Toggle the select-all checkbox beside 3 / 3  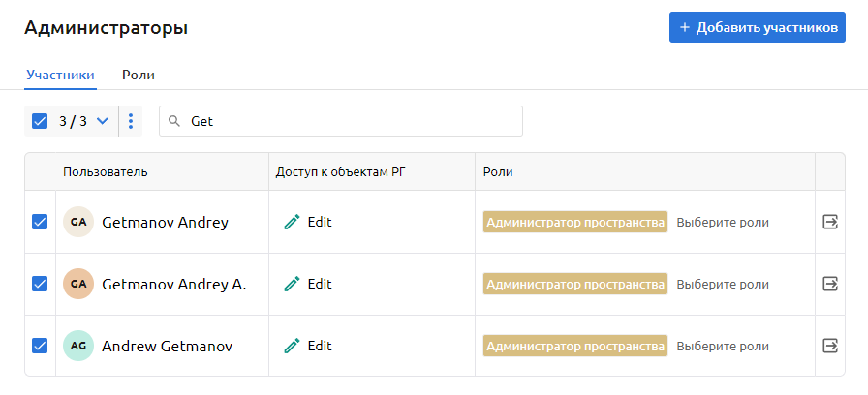tap(40, 121)
